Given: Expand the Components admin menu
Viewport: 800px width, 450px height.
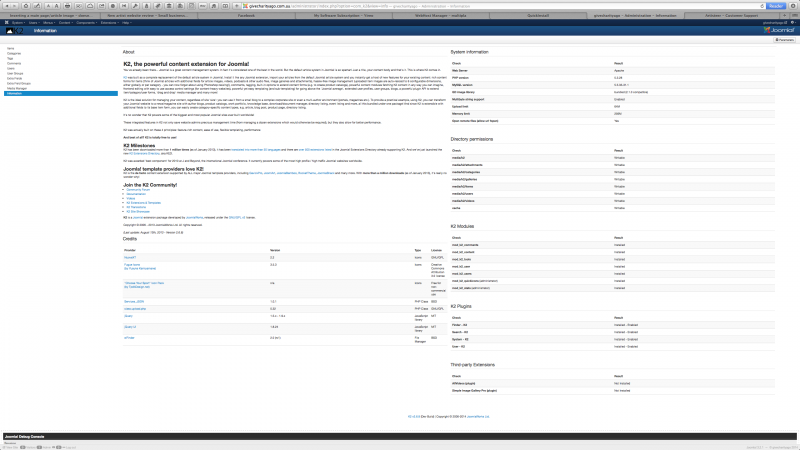Looking at the screenshot, I should point(86,22).
